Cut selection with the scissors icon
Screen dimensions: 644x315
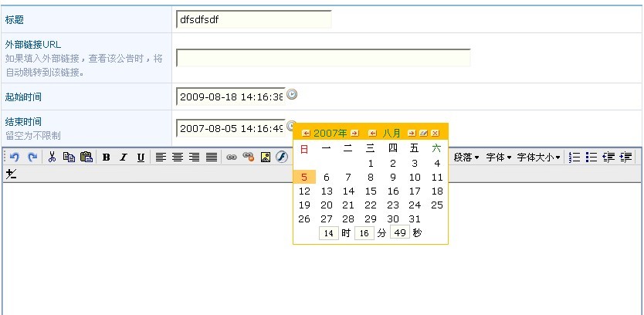52,157
